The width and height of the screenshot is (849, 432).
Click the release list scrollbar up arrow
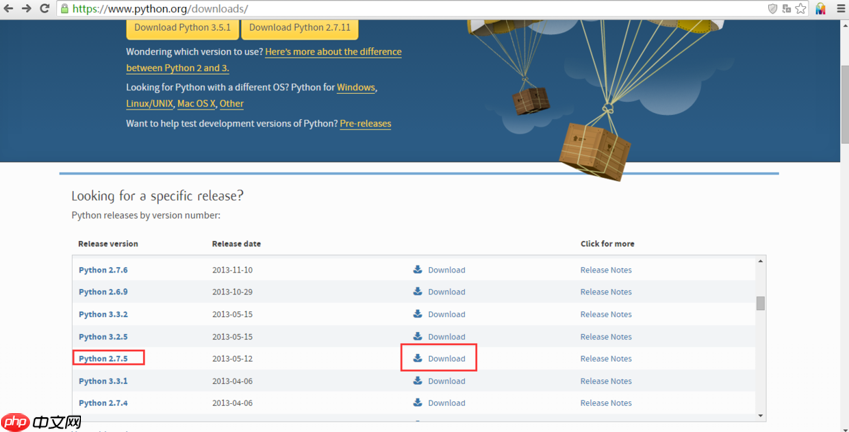[761, 261]
